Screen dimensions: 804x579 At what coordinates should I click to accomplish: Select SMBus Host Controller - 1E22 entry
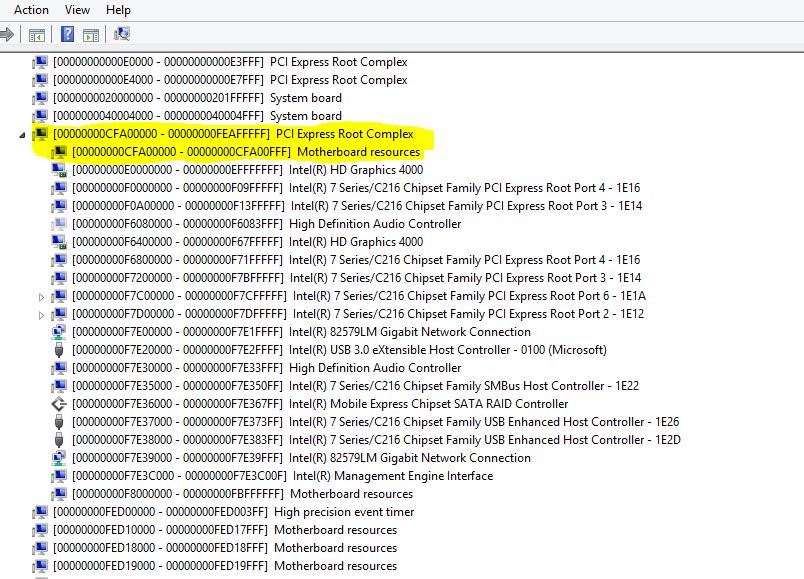click(x=355, y=386)
